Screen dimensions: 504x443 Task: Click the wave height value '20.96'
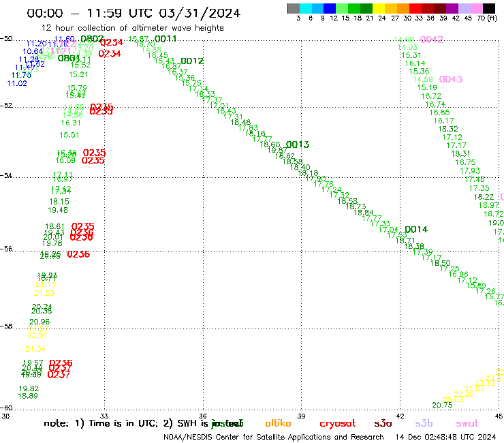[x=40, y=322]
